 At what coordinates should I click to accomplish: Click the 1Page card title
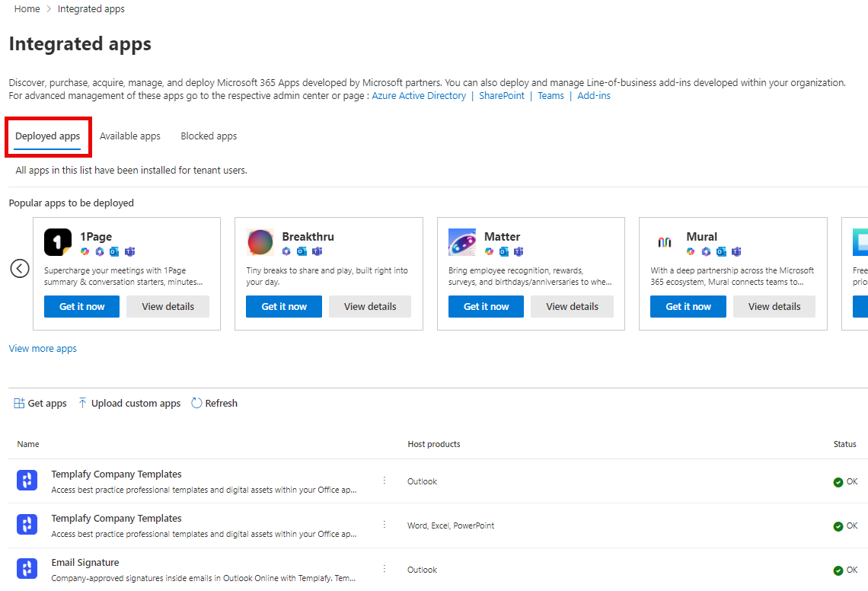[96, 237]
